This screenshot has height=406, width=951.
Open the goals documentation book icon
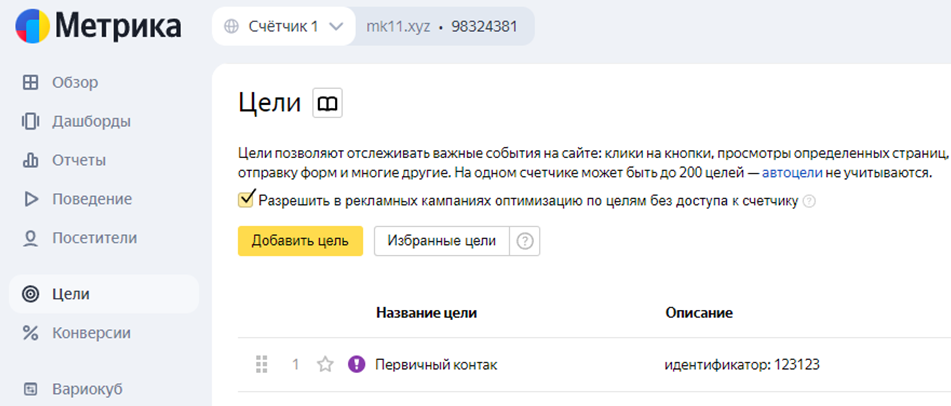pyautogui.click(x=328, y=103)
